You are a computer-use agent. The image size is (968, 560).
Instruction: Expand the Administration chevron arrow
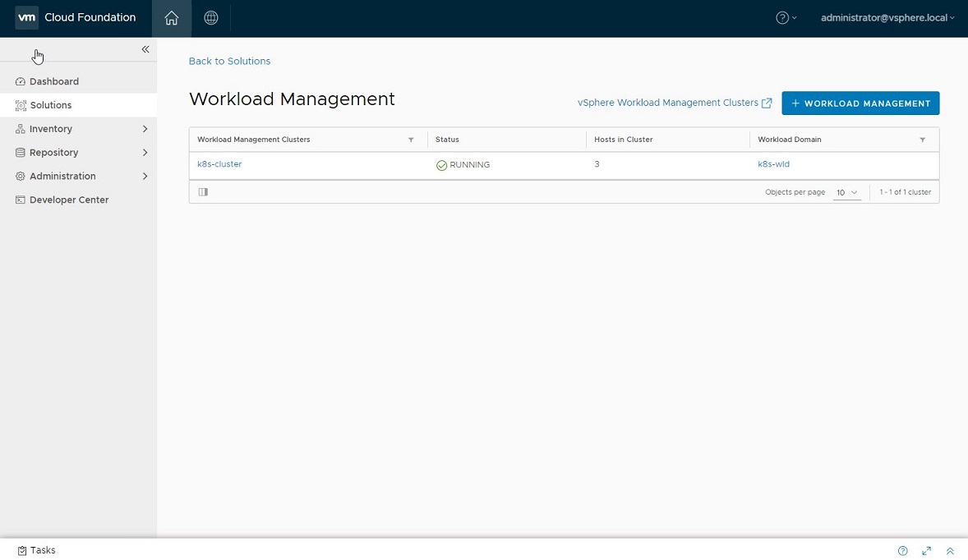[x=145, y=176]
